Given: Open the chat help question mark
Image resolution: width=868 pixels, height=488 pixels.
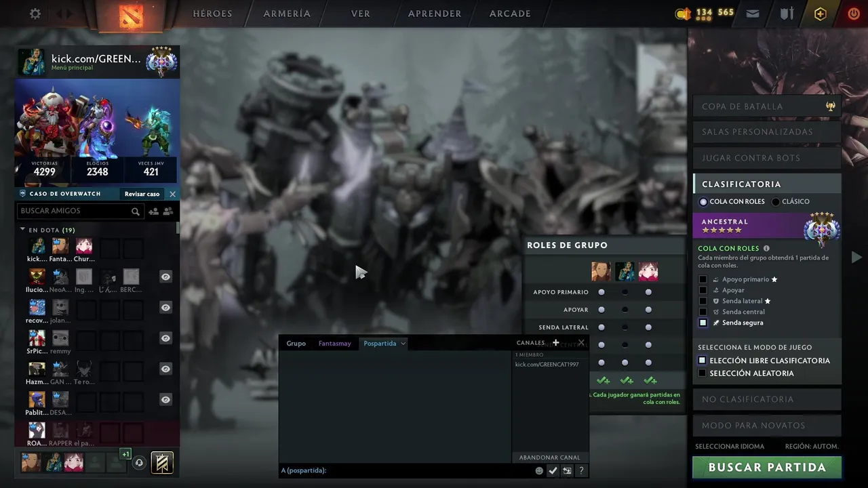Looking at the screenshot, I should pyautogui.click(x=581, y=470).
